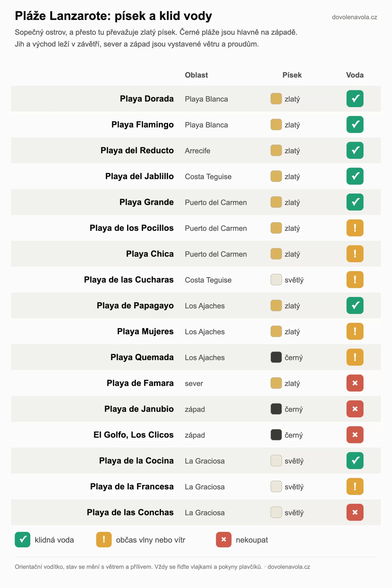Click the red X icon for Playa de las Conchas

click(x=355, y=512)
